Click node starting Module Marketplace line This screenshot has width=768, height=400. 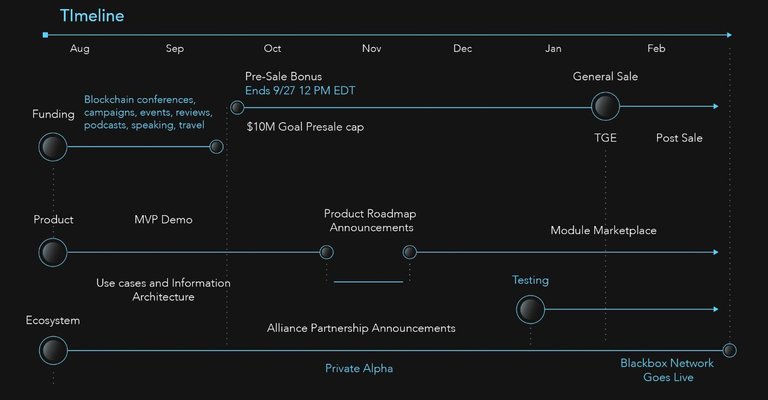[x=409, y=252]
